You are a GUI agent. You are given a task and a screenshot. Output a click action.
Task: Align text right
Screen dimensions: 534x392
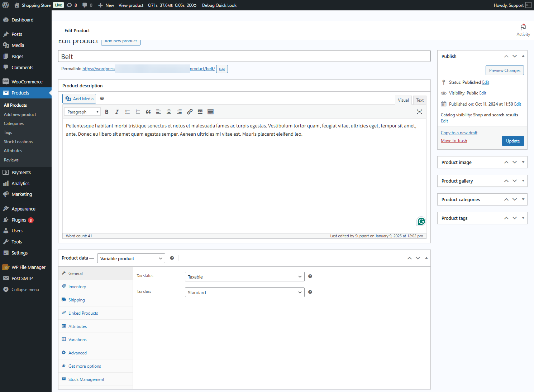coord(179,112)
